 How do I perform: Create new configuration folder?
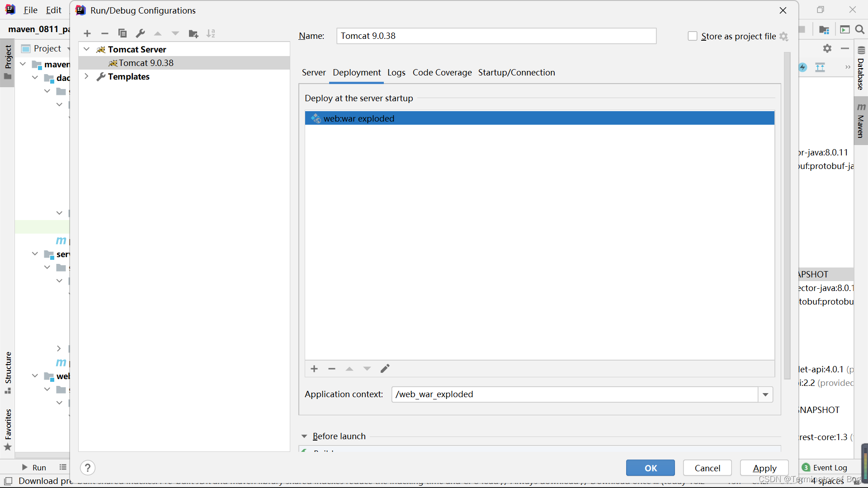pyautogui.click(x=193, y=33)
